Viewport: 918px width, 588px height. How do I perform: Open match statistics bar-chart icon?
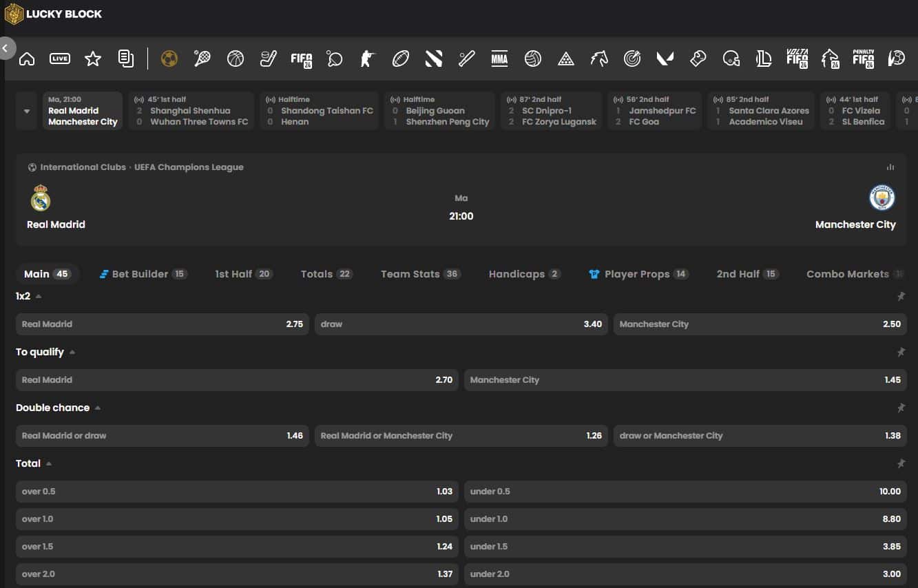tap(890, 167)
